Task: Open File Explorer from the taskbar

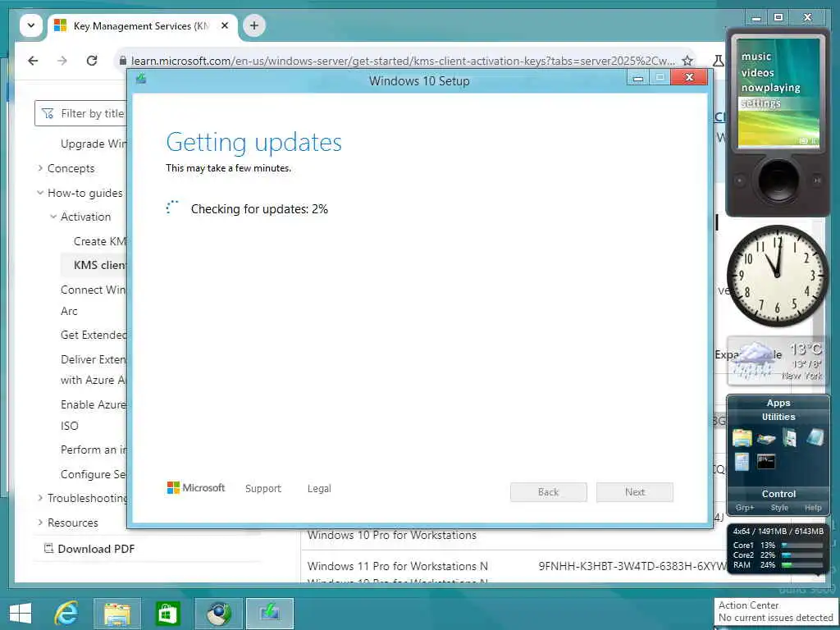Action: click(116, 614)
